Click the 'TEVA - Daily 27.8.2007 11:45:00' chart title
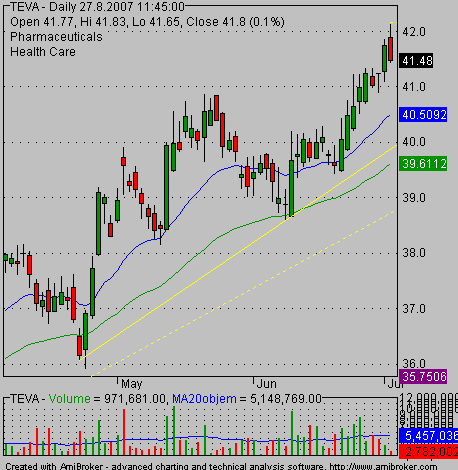Image resolution: width=458 pixels, height=470 pixels. pyautogui.click(x=98, y=7)
